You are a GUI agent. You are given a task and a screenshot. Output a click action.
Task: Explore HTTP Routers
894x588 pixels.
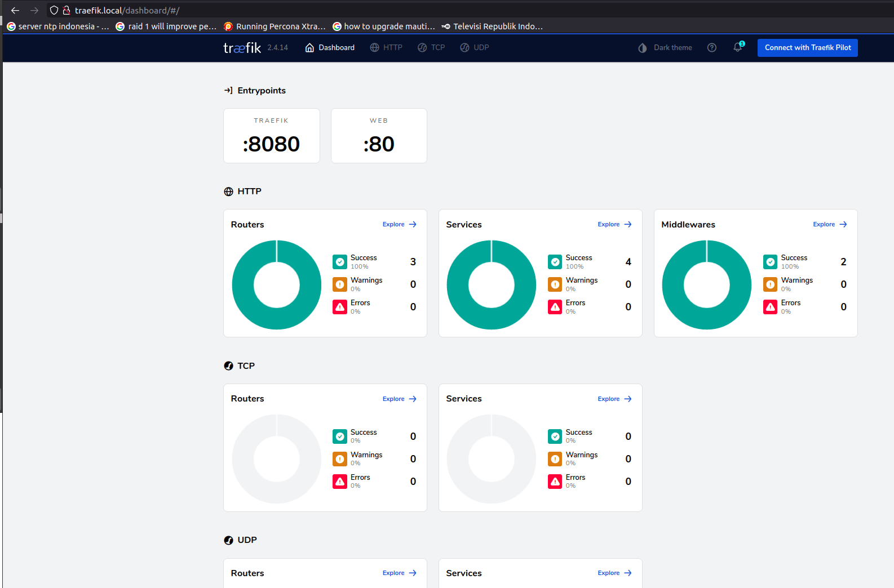400,224
